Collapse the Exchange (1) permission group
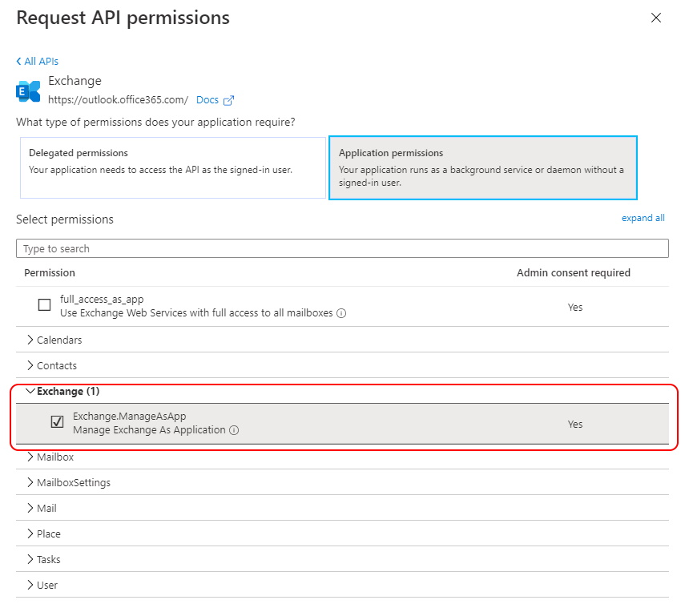685x616 pixels. click(342, 391)
